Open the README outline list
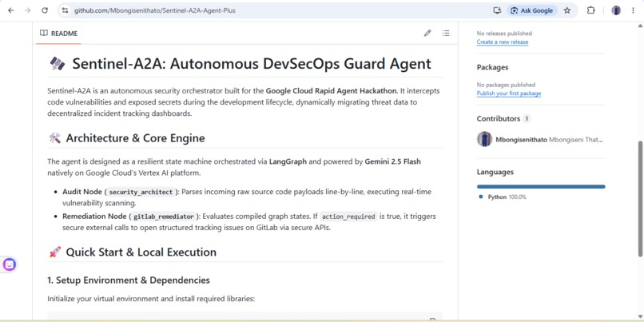Image resolution: width=644 pixels, height=322 pixels. click(446, 34)
